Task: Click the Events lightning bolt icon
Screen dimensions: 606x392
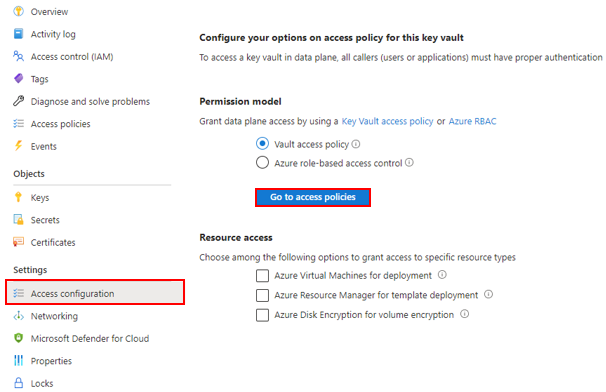Action: [19, 146]
